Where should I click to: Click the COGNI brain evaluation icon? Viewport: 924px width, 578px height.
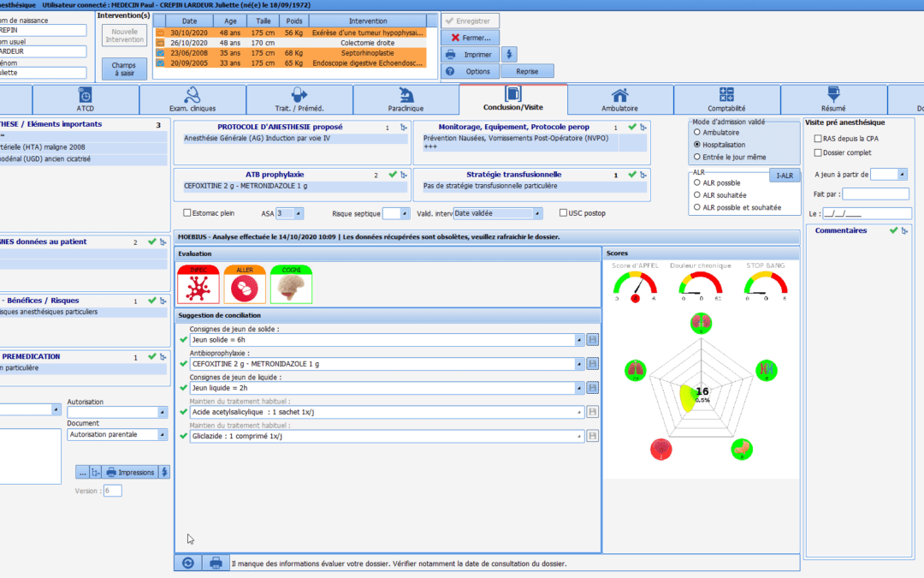(291, 285)
